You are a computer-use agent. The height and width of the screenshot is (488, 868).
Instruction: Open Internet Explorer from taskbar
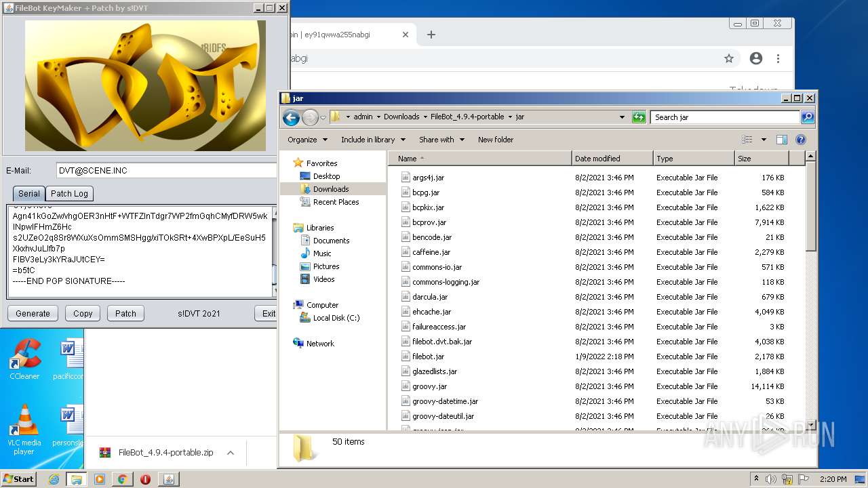point(54,479)
